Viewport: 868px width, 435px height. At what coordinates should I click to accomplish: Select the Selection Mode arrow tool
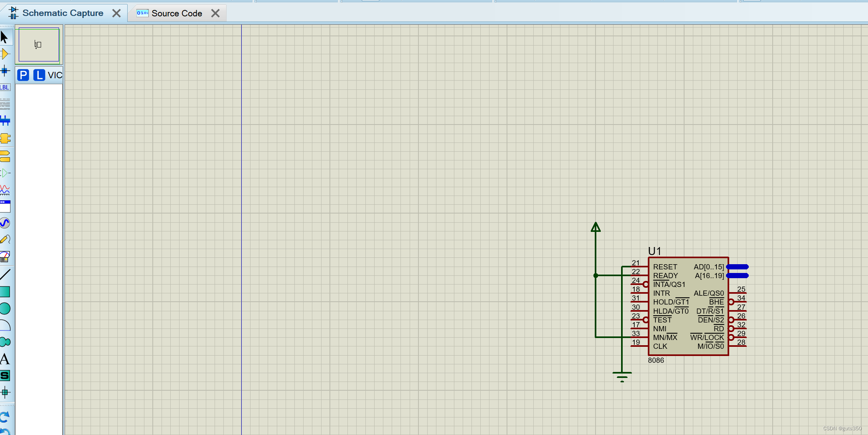click(4, 37)
